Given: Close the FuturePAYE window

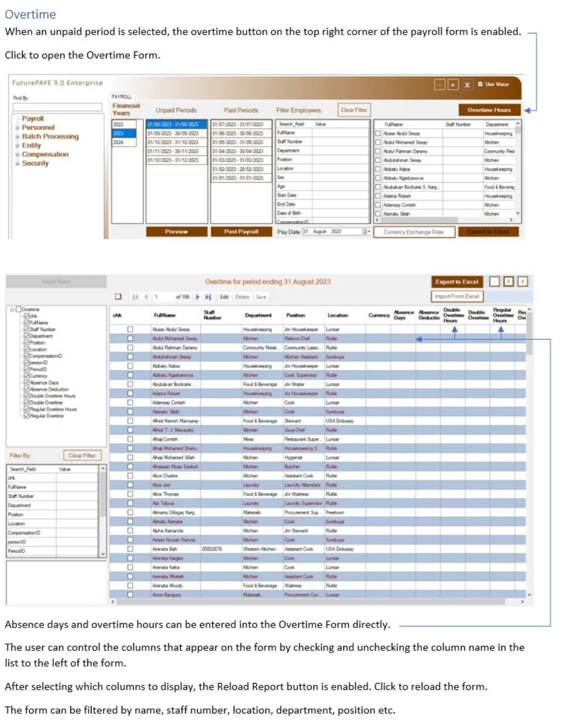Looking at the screenshot, I should coord(467,85).
